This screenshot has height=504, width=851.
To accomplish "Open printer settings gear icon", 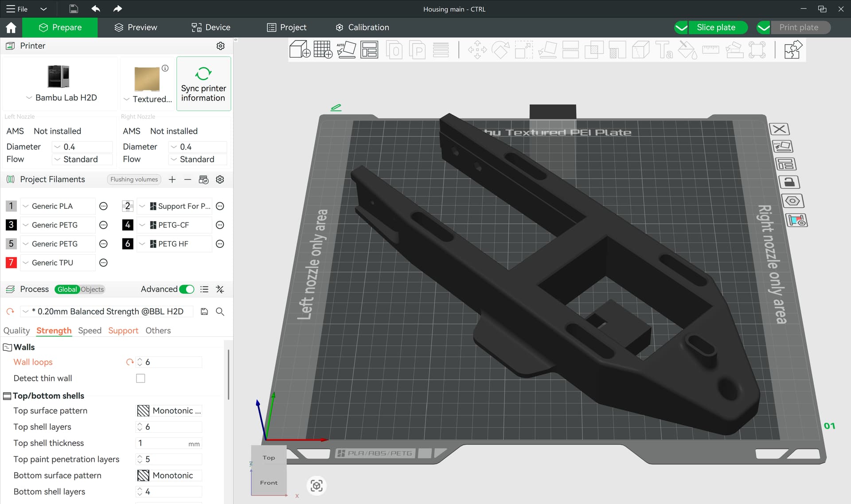I will click(x=220, y=46).
